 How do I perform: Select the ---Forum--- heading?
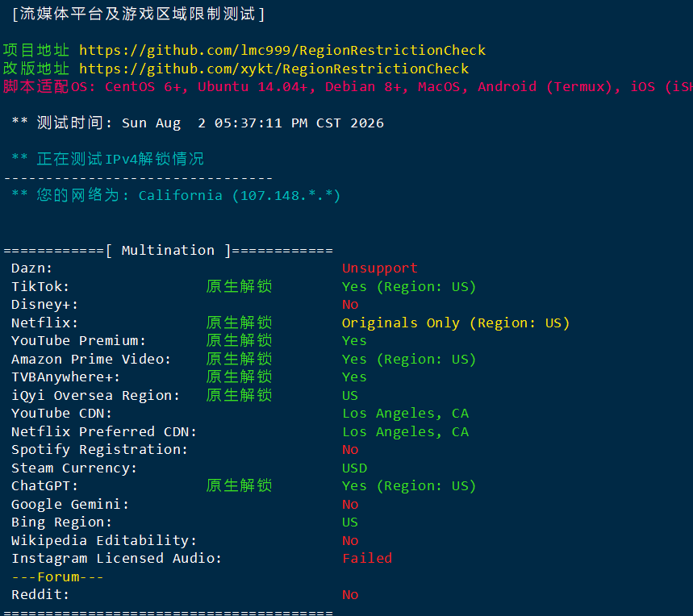(x=57, y=576)
